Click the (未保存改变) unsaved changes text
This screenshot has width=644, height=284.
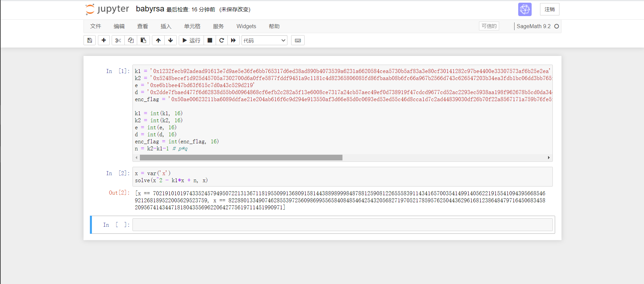point(235,9)
